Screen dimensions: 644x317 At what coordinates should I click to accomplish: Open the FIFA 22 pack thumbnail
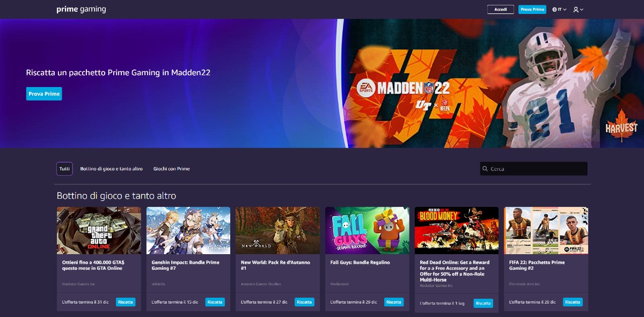546,230
